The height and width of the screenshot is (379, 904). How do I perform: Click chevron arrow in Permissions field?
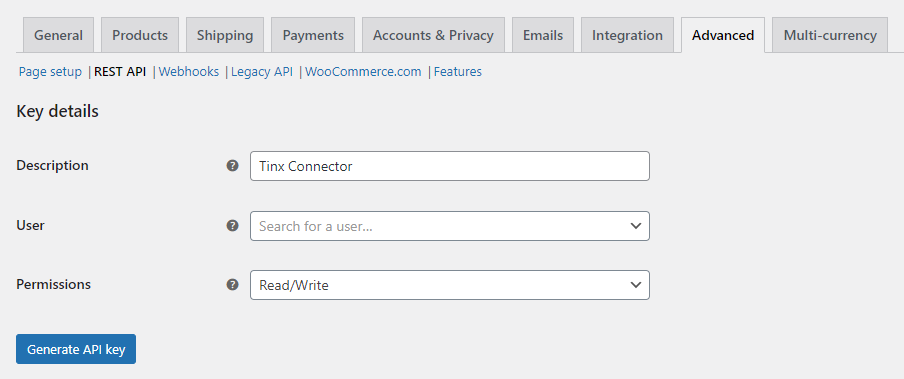636,285
